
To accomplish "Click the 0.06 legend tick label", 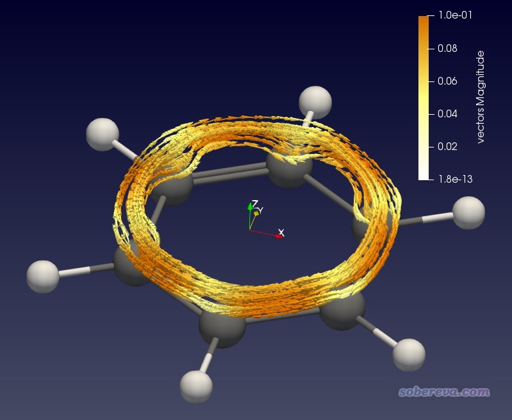I will 447,81.
